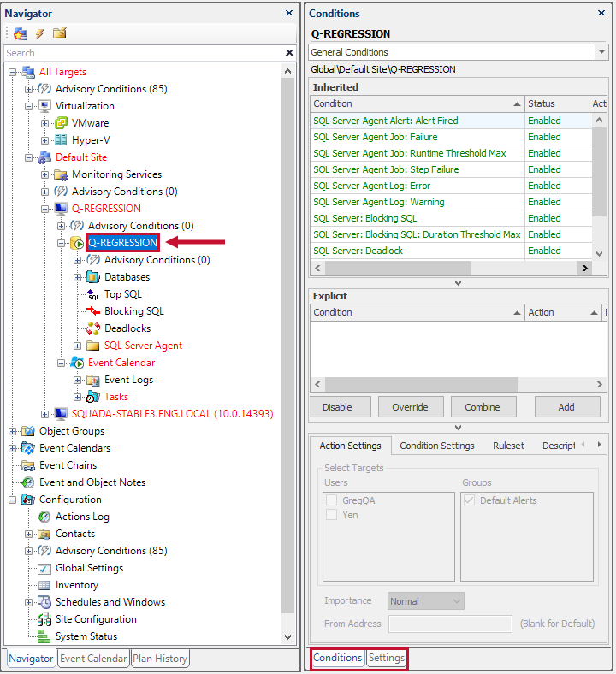Switch to the Event Calendar bottom tab
This screenshot has width=616, height=674.
[93, 659]
